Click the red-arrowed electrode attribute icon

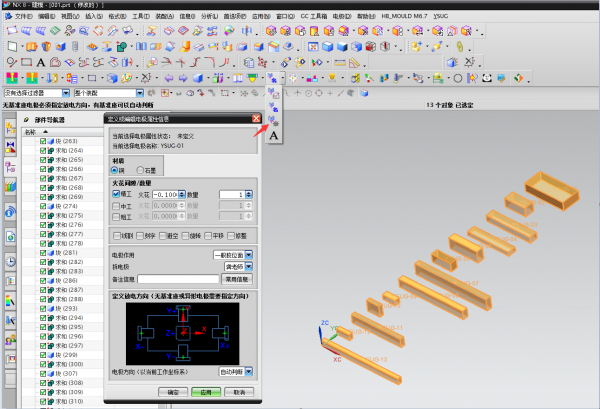pos(274,120)
